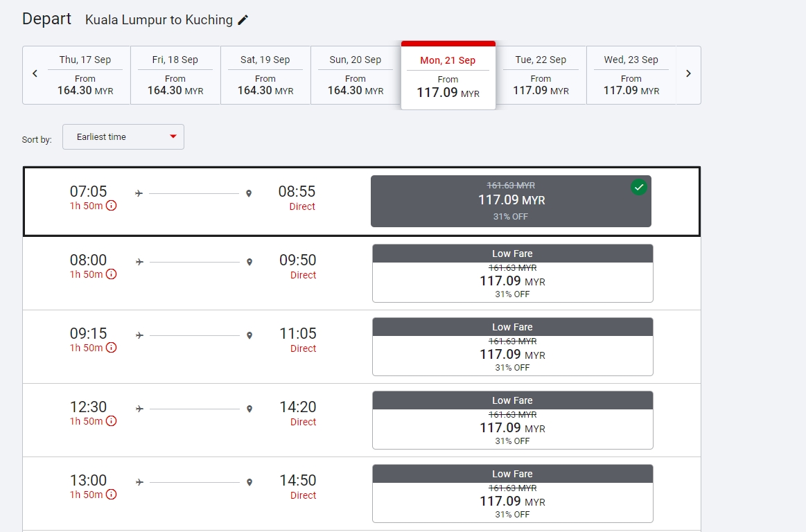The width and height of the screenshot is (806, 532).
Task: Choose Low Fare for the 09:15 flight
Action: tap(512, 347)
